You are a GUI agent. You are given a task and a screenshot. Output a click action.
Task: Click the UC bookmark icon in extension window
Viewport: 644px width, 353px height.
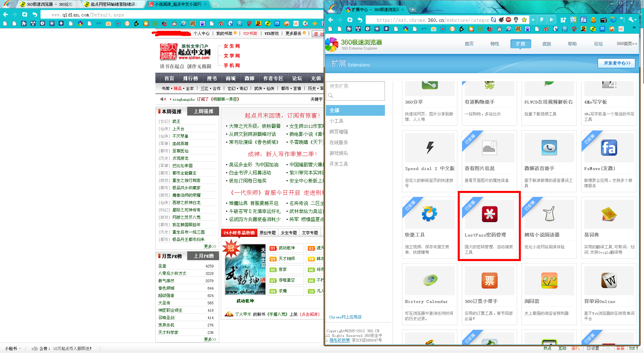(621, 29)
